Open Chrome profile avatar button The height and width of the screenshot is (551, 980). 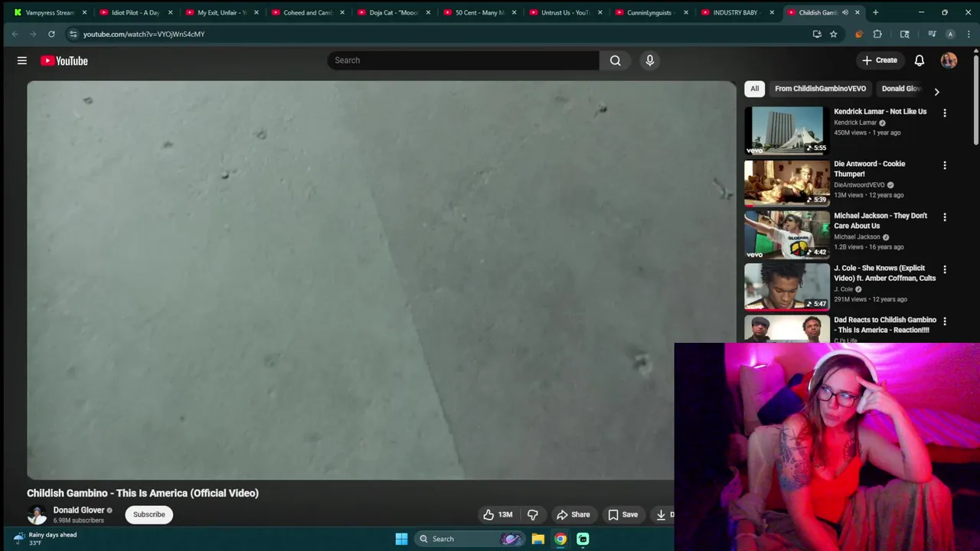click(950, 34)
